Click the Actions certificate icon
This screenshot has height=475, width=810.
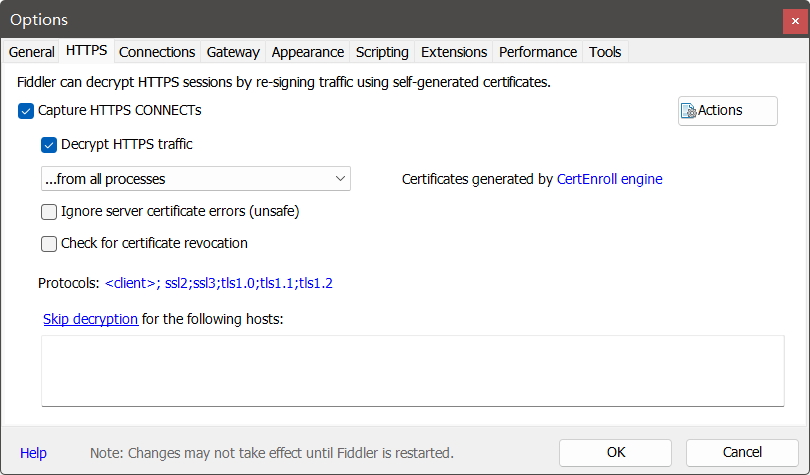coord(688,111)
